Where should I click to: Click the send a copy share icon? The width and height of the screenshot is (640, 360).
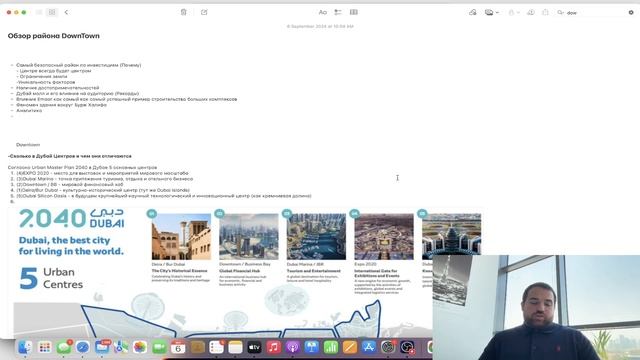[x=545, y=12]
